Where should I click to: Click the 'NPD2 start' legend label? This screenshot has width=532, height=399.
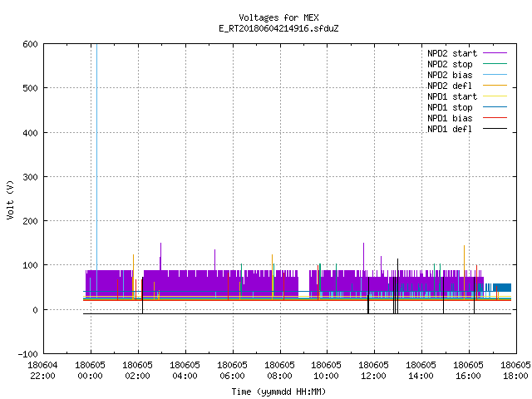452,53
